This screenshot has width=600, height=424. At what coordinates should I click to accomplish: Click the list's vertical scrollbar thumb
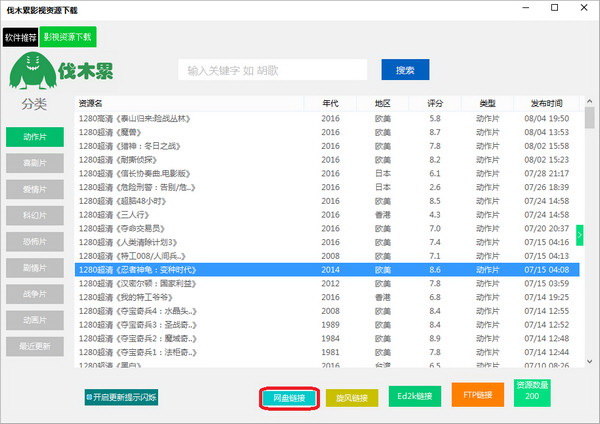[589, 118]
